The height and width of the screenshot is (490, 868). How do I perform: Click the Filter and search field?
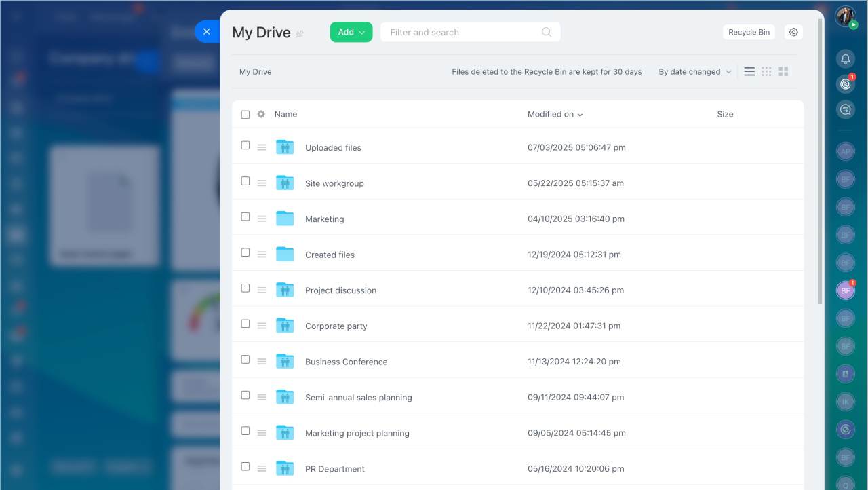(x=461, y=32)
